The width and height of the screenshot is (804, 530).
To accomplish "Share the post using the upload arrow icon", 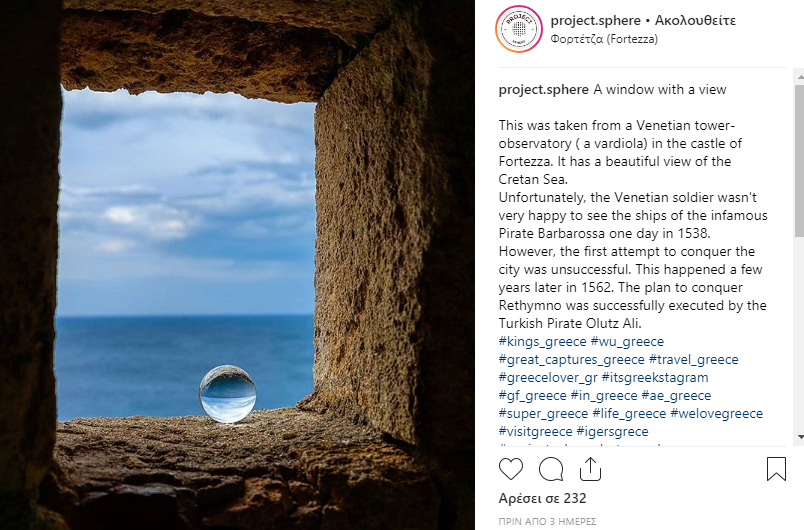I will (x=590, y=469).
